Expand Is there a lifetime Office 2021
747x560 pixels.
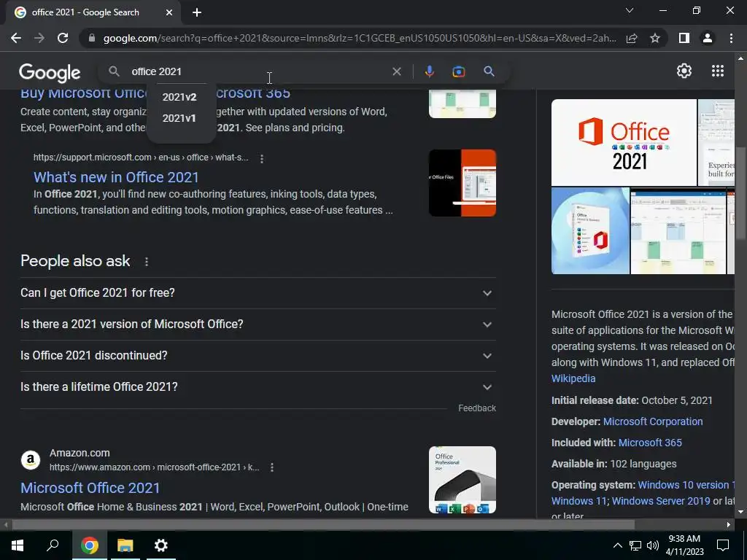pyautogui.click(x=258, y=387)
